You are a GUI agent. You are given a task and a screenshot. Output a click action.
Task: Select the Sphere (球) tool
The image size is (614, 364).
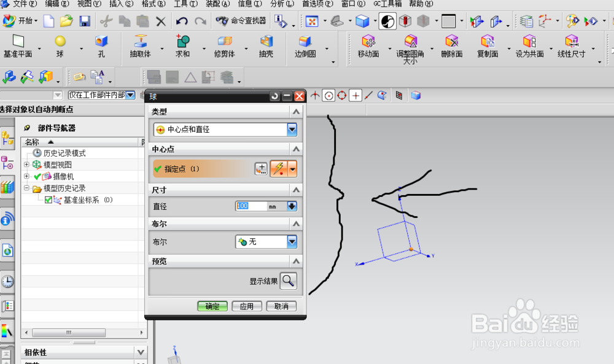60,47
